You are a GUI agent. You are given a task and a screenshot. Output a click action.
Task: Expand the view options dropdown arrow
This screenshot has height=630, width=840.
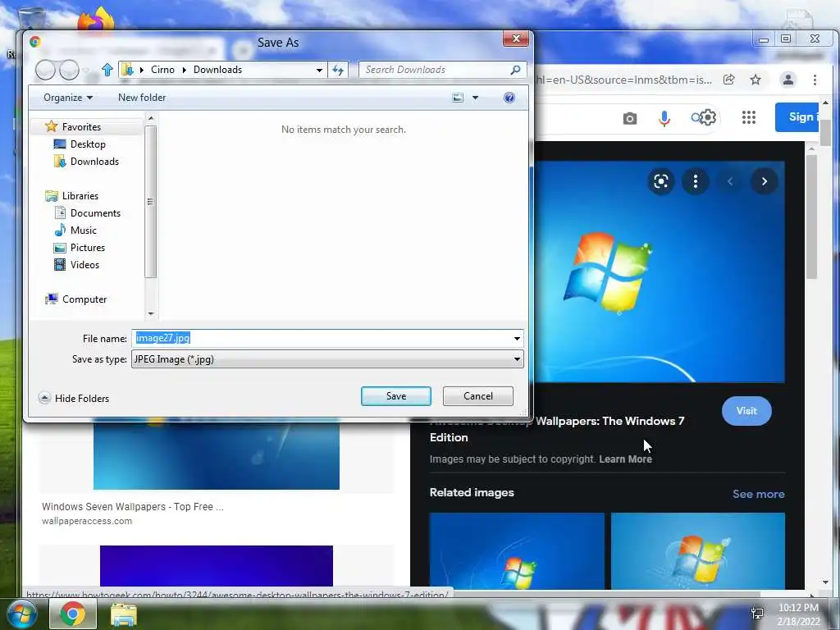[x=475, y=98]
